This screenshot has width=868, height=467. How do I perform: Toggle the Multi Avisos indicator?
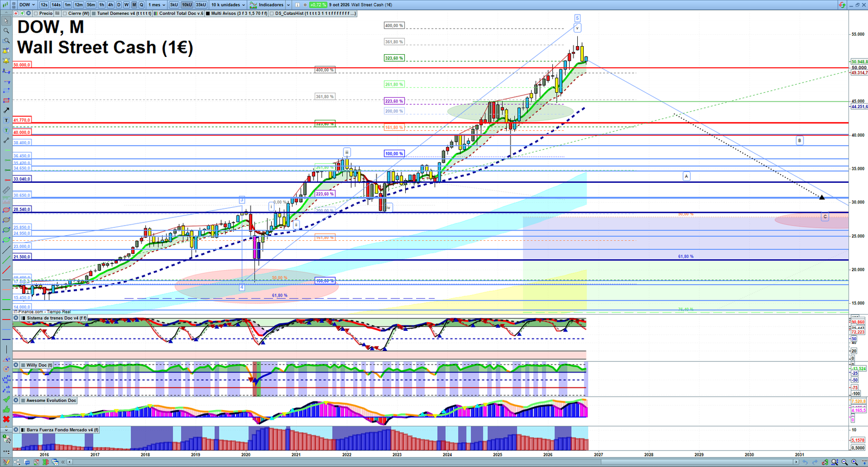(208, 13)
